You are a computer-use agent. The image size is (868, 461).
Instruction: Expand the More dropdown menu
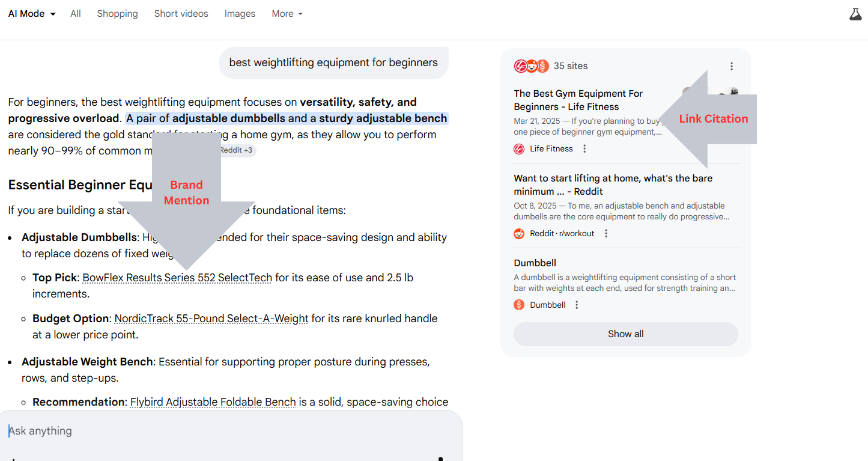tap(287, 14)
